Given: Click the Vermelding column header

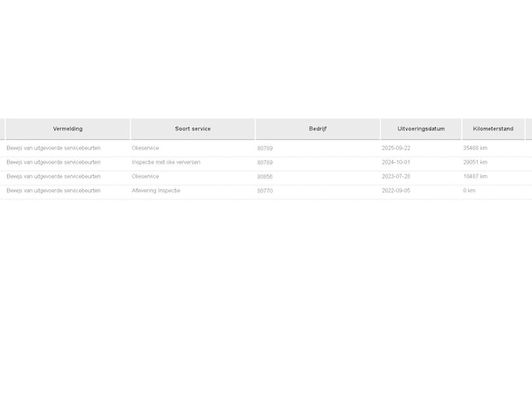Looking at the screenshot, I should (68, 129).
